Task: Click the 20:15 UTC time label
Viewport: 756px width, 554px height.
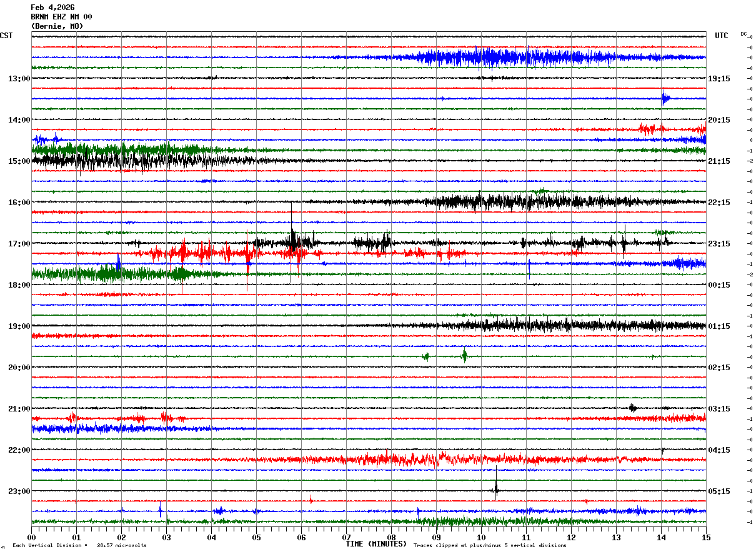Action: click(719, 120)
